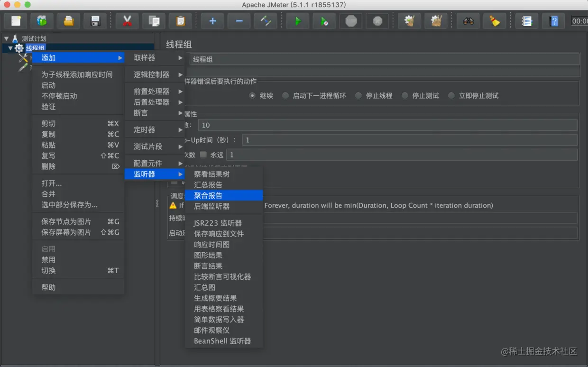
Task: Click the thread count field showing 10
Action: [x=387, y=125]
